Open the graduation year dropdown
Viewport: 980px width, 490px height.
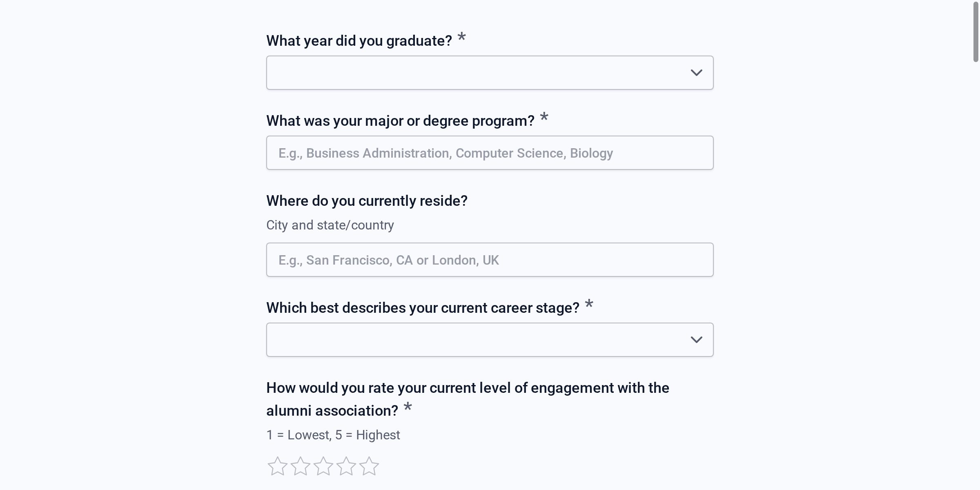click(x=489, y=72)
